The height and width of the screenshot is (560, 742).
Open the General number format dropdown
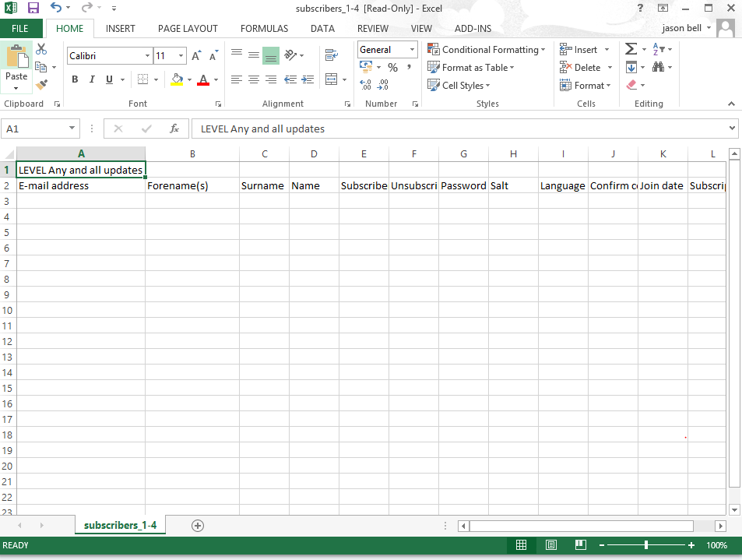412,49
